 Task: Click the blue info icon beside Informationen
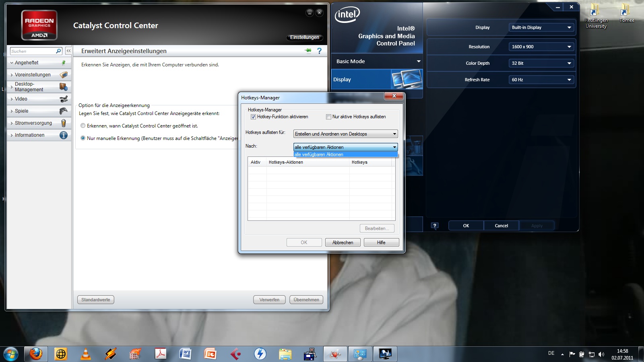(x=64, y=135)
